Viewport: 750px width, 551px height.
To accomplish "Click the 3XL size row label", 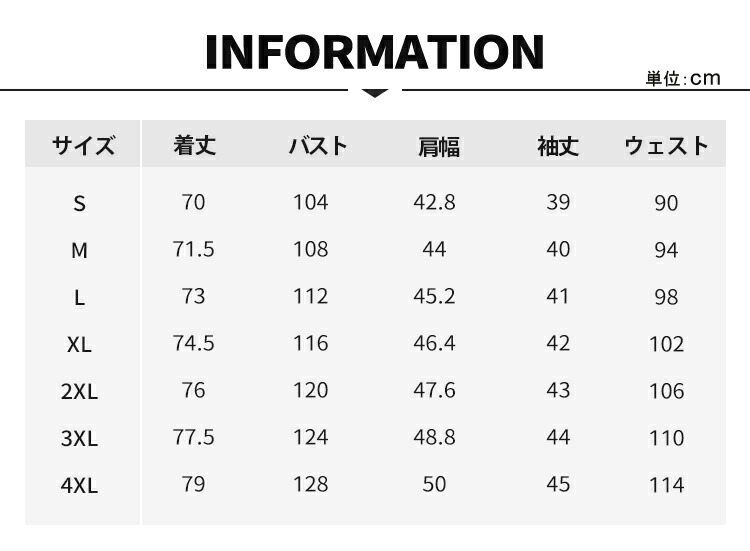I will [80, 438].
